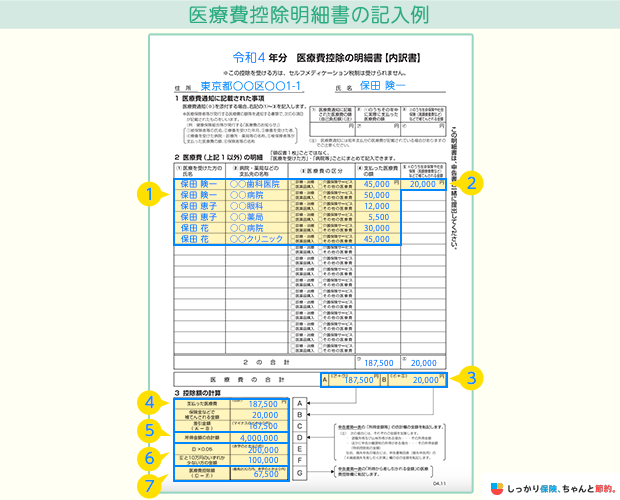
Task: Click the 医療費の合計 label
Action: click(x=247, y=380)
